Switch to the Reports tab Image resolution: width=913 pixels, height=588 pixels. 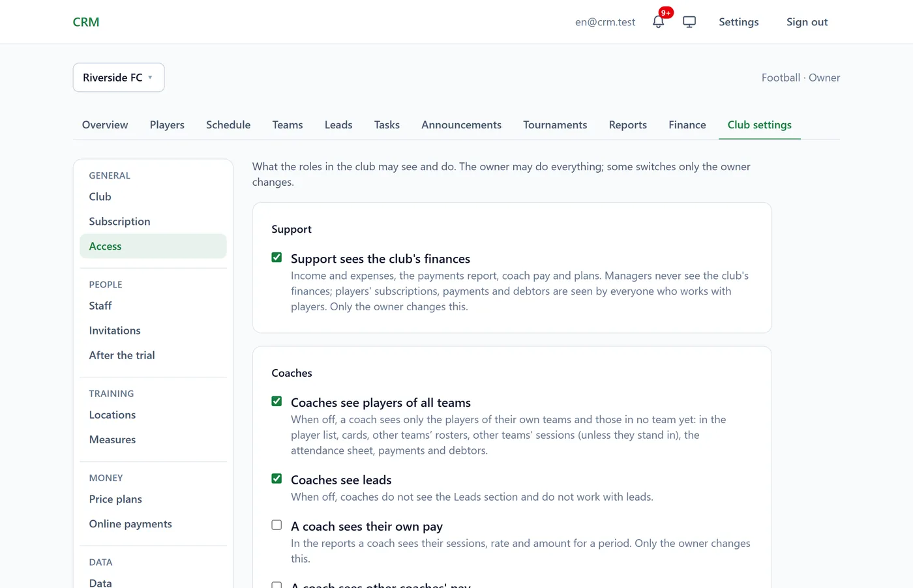(628, 125)
